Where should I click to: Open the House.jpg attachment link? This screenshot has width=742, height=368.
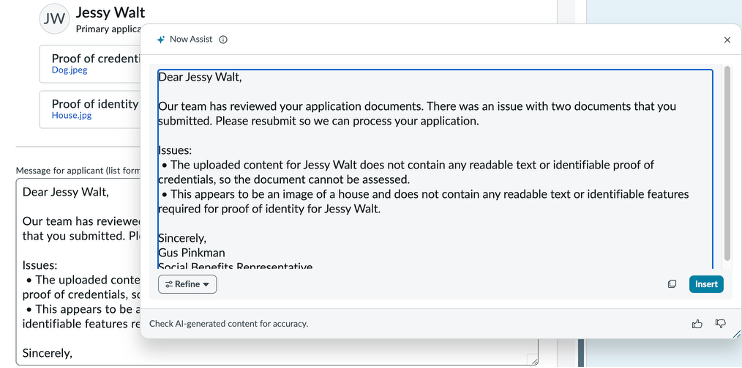(71, 115)
